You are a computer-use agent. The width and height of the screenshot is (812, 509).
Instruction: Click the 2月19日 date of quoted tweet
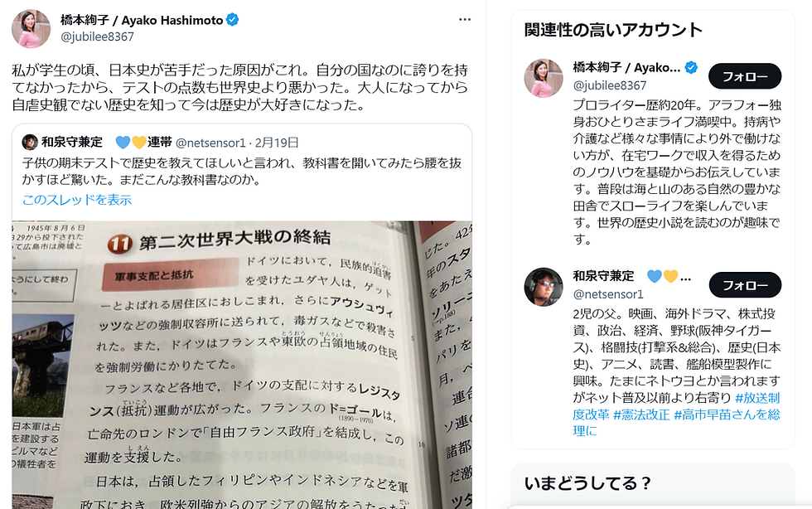tap(277, 143)
